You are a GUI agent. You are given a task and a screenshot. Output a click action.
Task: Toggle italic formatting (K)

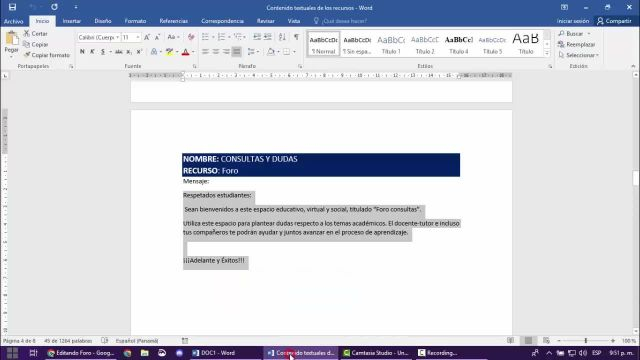coord(92,52)
